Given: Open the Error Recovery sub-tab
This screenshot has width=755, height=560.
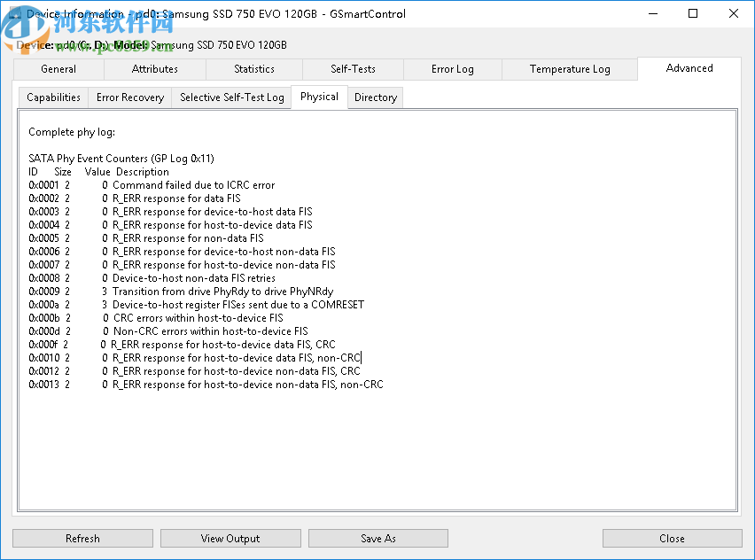Looking at the screenshot, I should 130,97.
